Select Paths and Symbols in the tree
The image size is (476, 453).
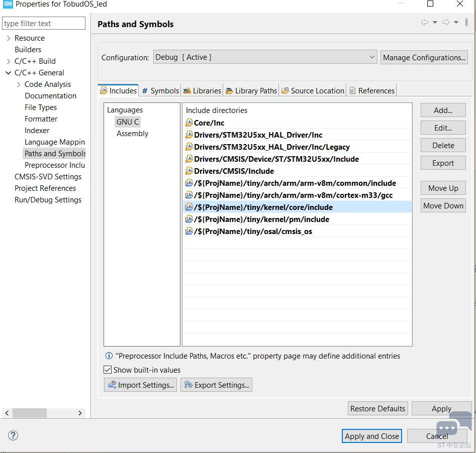(55, 154)
